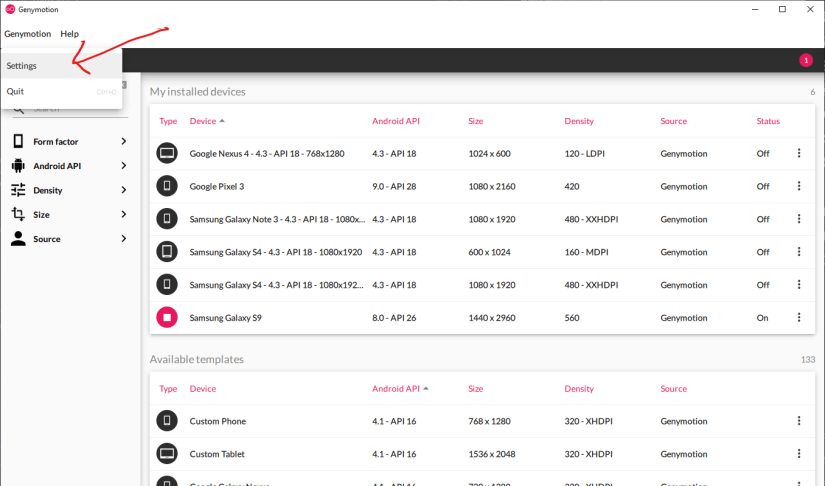The width and height of the screenshot is (825, 486).
Task: Open the Custom Phone more options menu
Action: (799, 421)
